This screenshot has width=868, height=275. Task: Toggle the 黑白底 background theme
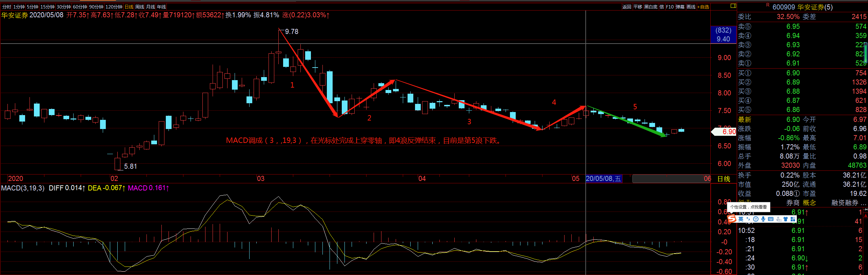click(x=651, y=7)
